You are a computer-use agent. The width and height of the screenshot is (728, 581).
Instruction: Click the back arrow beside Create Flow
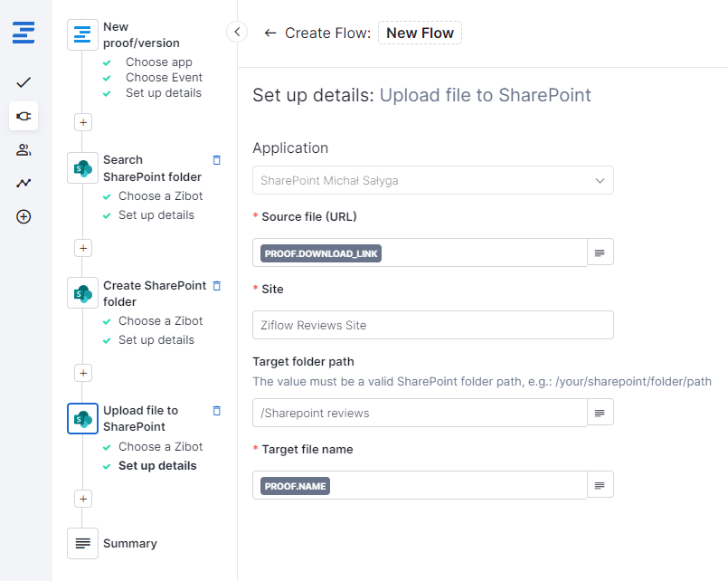click(269, 33)
